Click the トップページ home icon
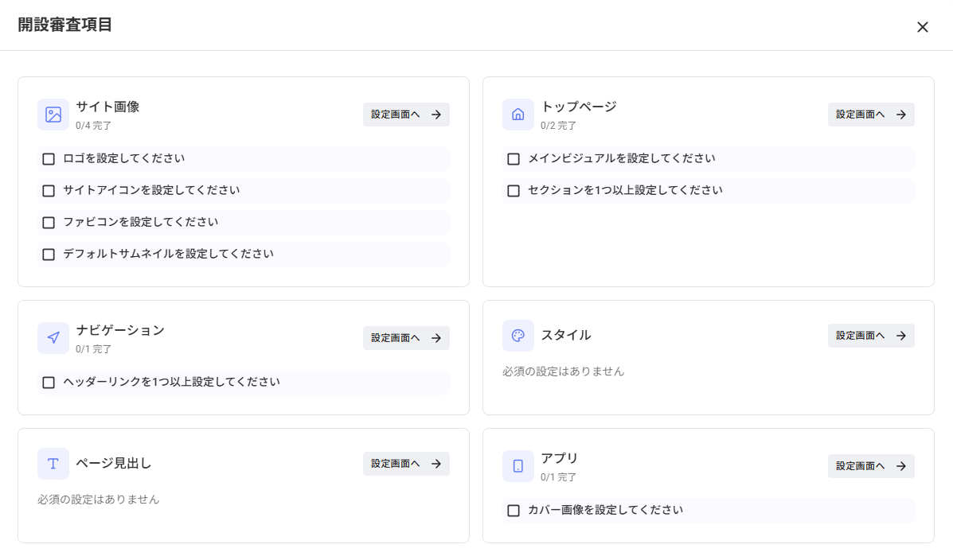 pyautogui.click(x=518, y=115)
